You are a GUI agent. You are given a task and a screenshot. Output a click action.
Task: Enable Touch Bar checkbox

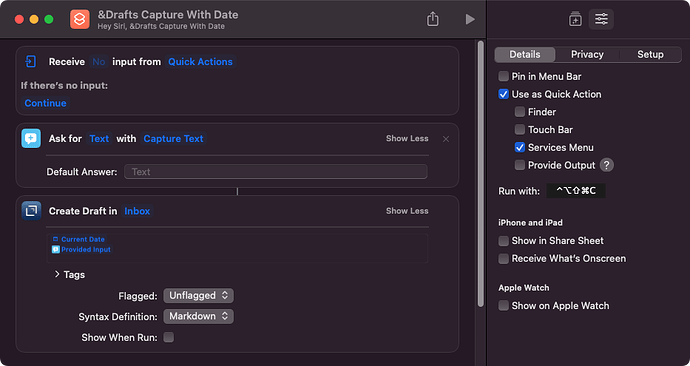pos(520,129)
